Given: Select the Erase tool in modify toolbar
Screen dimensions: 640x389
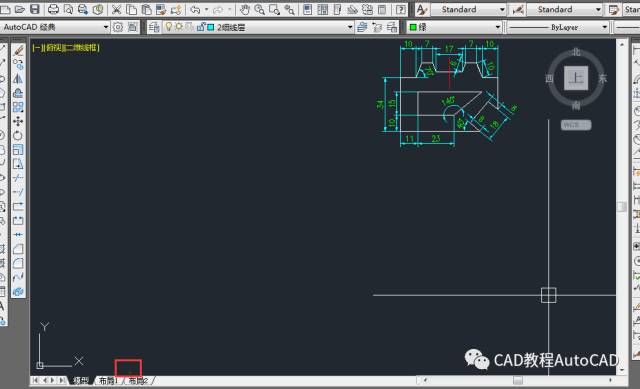Looking at the screenshot, I should coord(18,50).
